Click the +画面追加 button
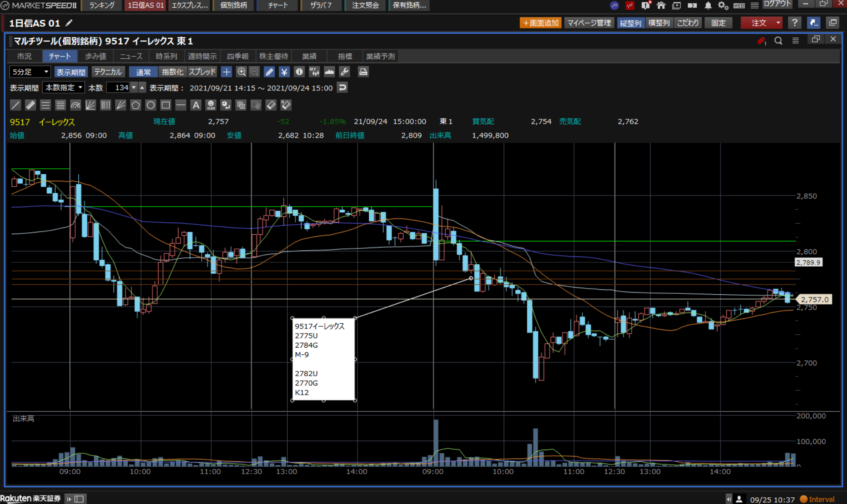Viewport: 847px width, 504px height. [x=540, y=23]
